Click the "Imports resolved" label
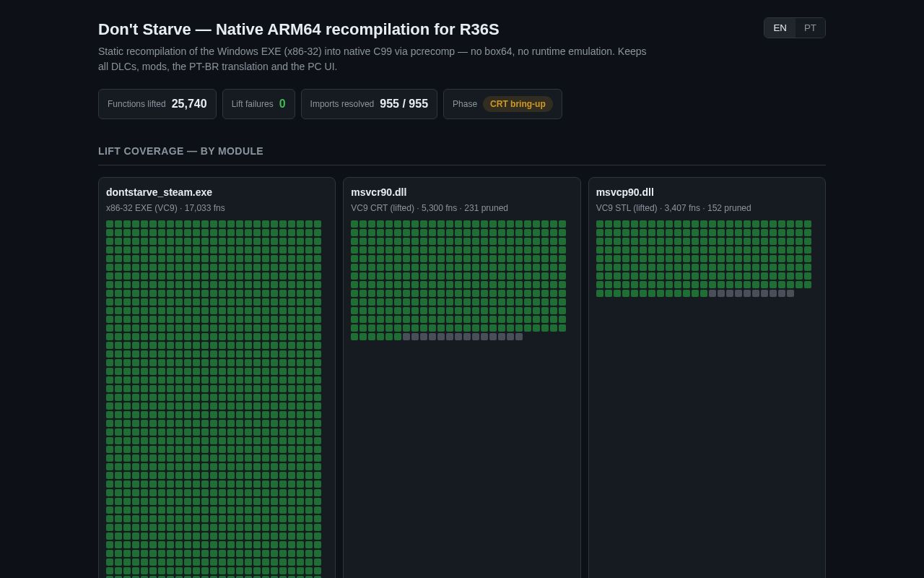Screen dimensions: 924x578 (x=342, y=104)
